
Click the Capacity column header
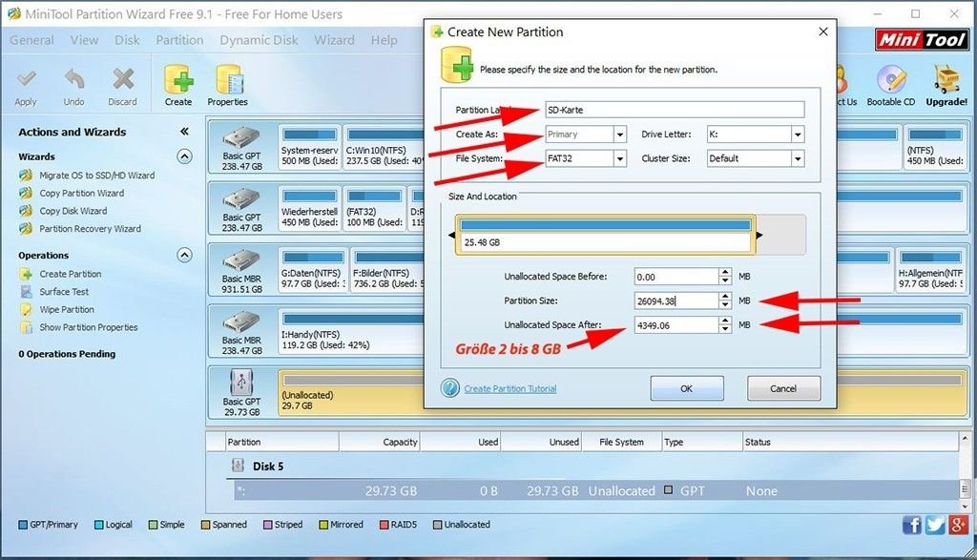[379, 442]
